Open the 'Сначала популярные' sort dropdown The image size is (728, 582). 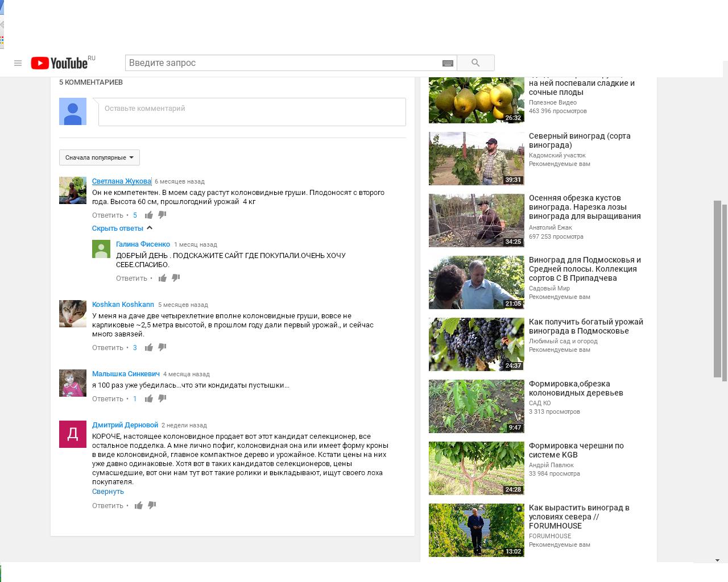click(x=99, y=157)
